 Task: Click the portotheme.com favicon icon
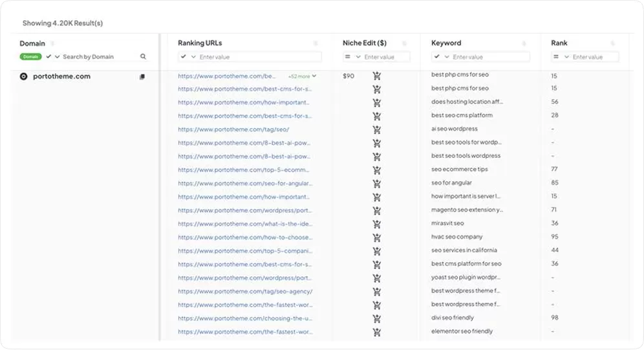pos(24,76)
